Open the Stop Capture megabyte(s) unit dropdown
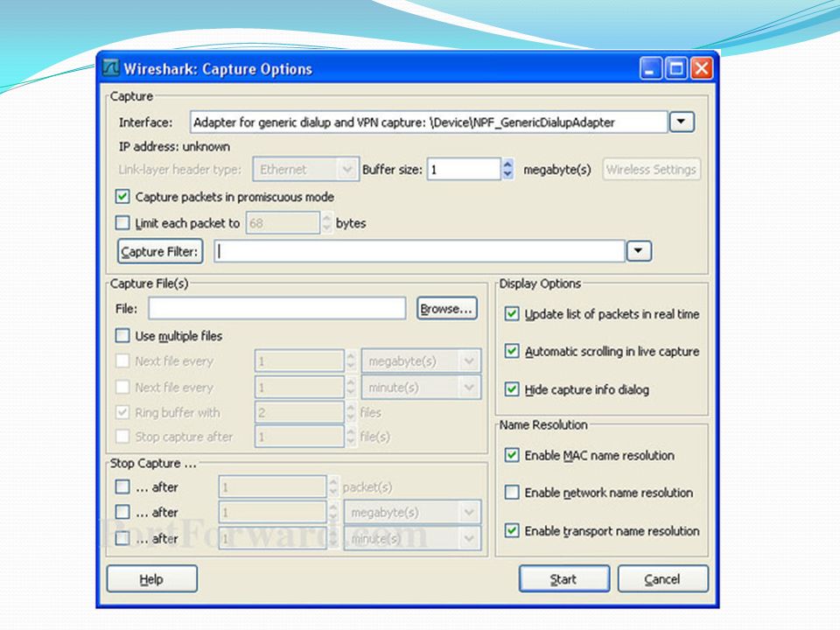The image size is (840, 630). [412, 512]
